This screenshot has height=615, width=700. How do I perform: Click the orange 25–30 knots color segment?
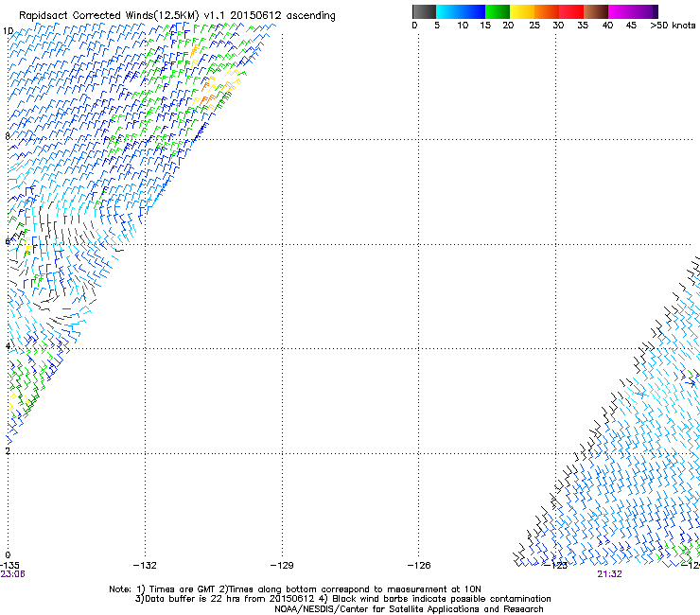[547, 11]
